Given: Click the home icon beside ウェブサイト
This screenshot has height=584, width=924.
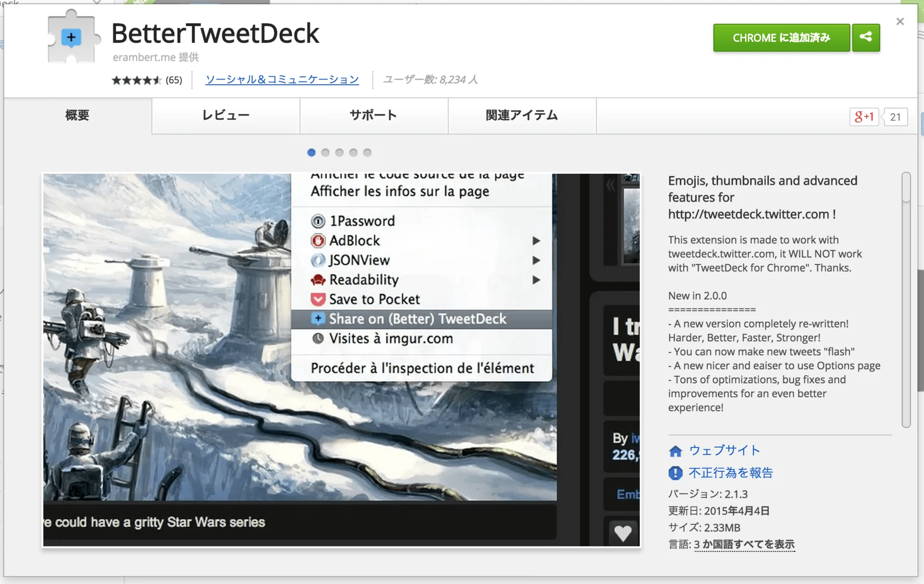Looking at the screenshot, I should (x=676, y=451).
